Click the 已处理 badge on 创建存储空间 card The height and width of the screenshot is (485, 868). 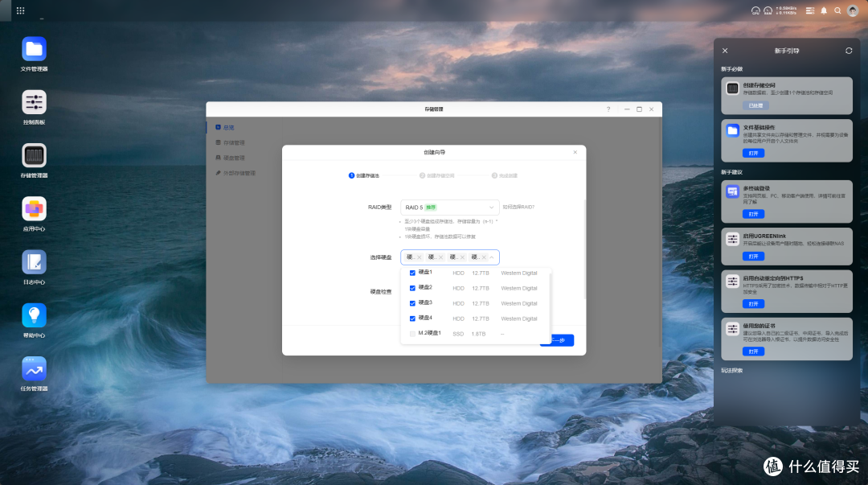[x=755, y=105]
